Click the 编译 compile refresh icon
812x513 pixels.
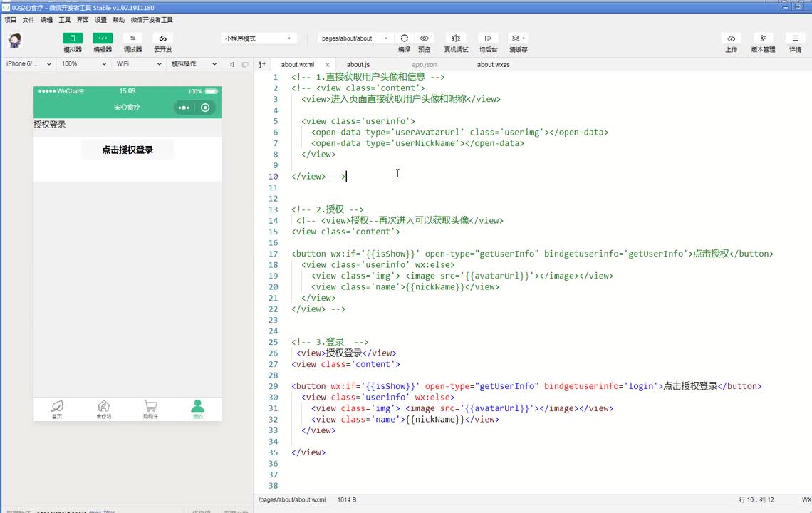tap(404, 38)
